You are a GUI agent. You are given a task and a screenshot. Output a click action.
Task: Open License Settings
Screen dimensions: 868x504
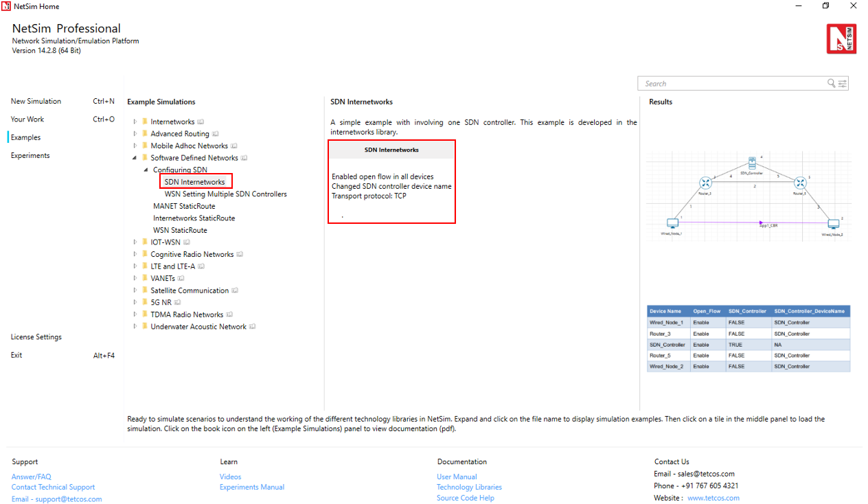[x=36, y=337]
